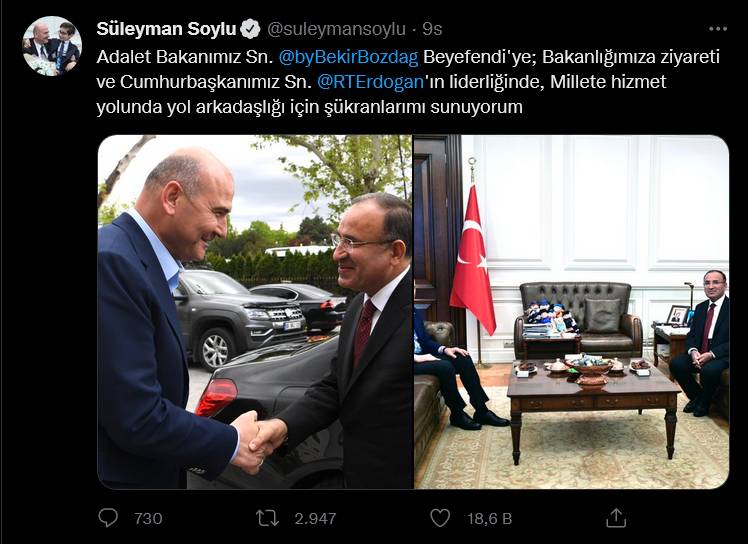
Task: Follow the @byBekirBozdag mention link
Action: [x=348, y=57]
